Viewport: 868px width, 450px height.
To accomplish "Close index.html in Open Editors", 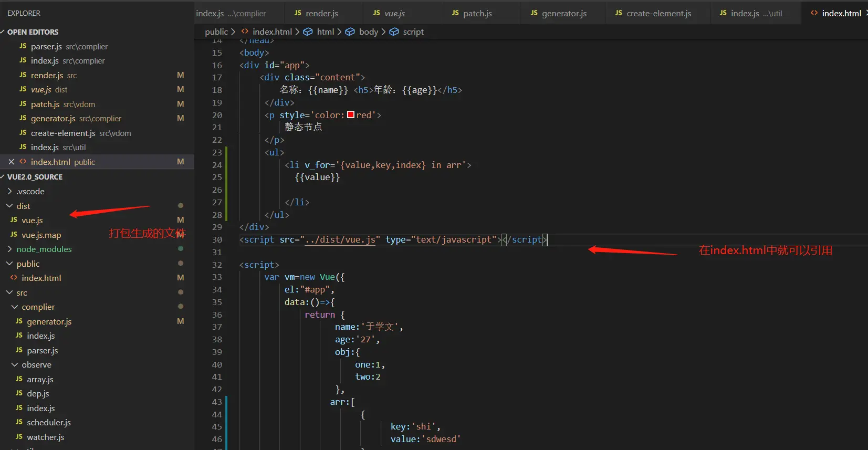I will [11, 162].
